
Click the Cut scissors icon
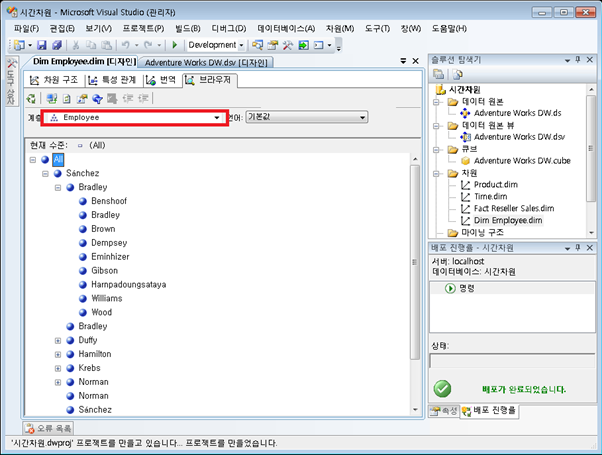click(76, 45)
